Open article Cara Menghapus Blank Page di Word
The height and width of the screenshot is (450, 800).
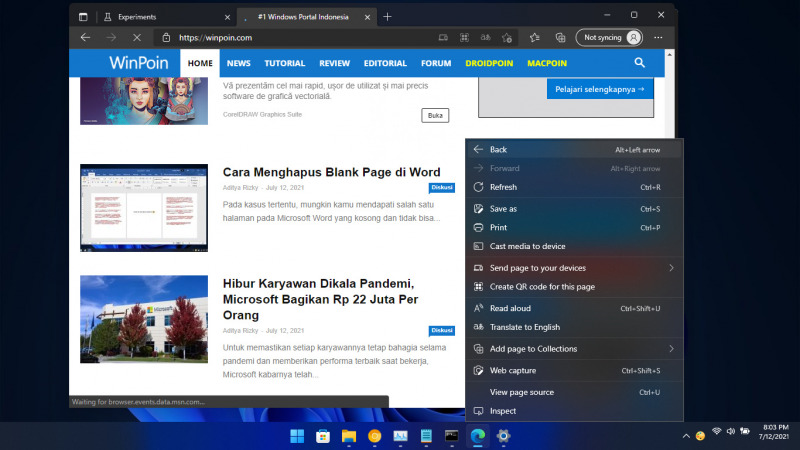(x=332, y=172)
